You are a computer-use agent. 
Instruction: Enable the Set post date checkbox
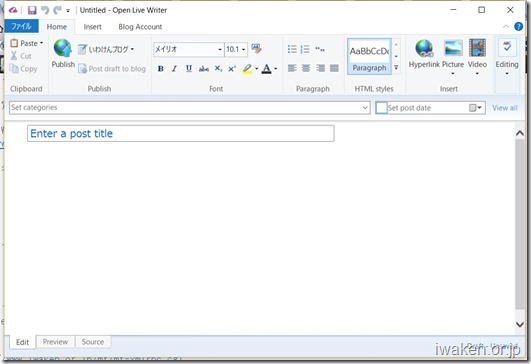382,108
